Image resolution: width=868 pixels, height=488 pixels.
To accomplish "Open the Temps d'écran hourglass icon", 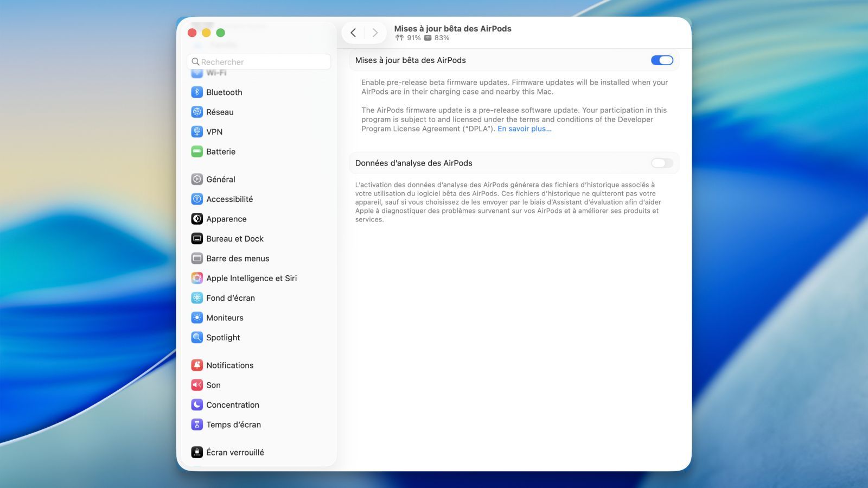I will pyautogui.click(x=197, y=424).
